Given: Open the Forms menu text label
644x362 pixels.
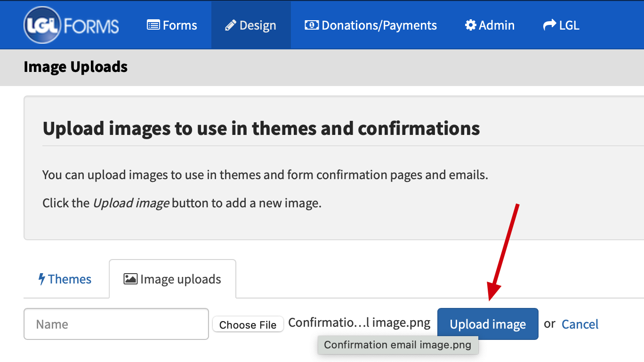Looking at the screenshot, I should [x=180, y=25].
